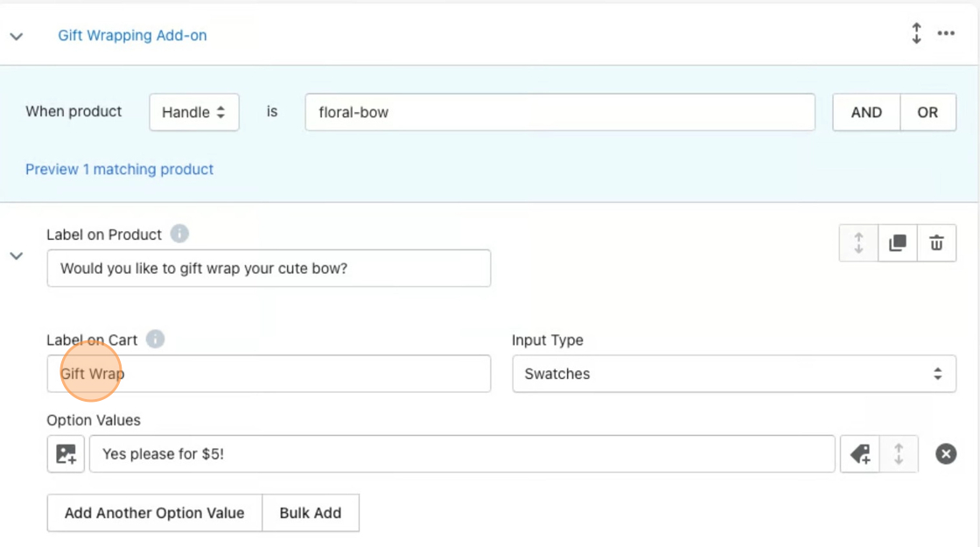Open the Input Type Swatches dropdown
This screenshot has width=980, height=547.
pyautogui.click(x=733, y=374)
